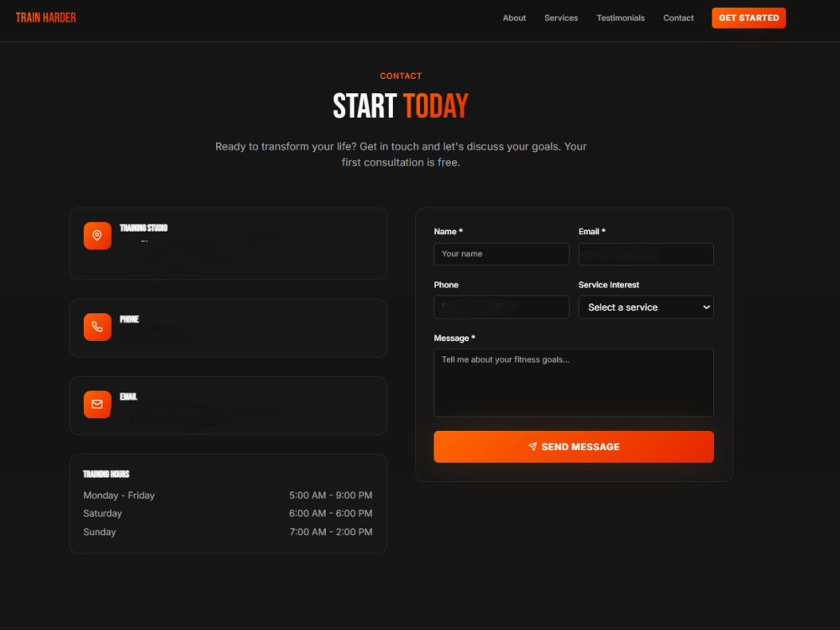Focus the Phone input field
840x630 pixels.
501,307
